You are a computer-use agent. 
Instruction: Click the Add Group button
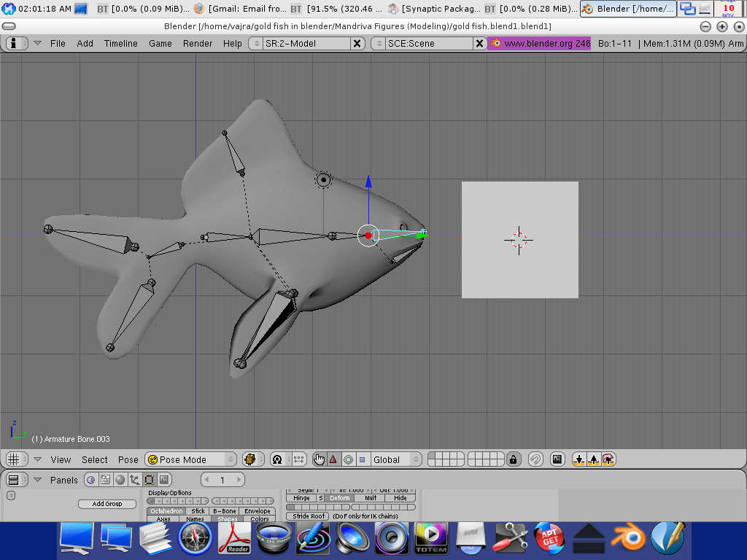pos(107,504)
